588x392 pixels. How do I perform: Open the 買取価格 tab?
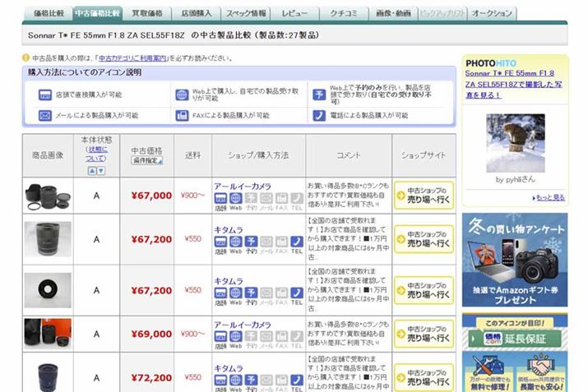[x=148, y=13]
